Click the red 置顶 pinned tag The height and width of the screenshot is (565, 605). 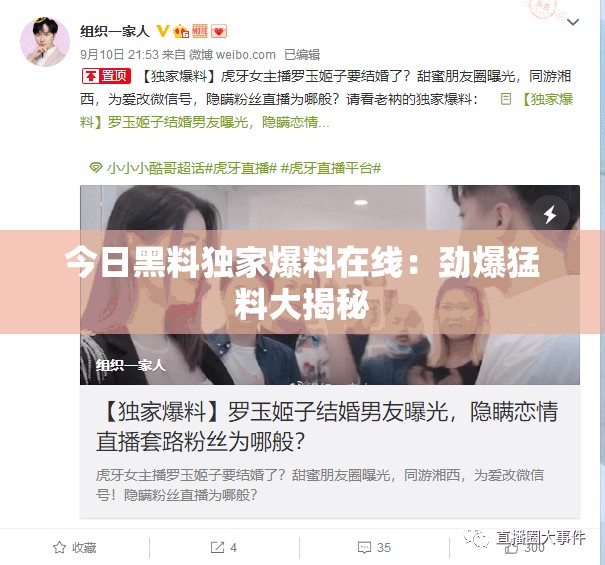[x=106, y=76]
